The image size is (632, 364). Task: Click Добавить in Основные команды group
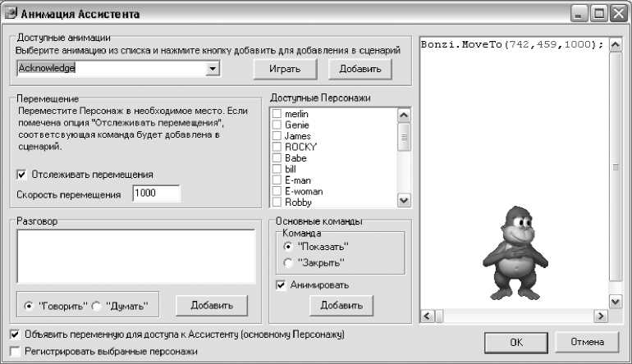pos(341,306)
